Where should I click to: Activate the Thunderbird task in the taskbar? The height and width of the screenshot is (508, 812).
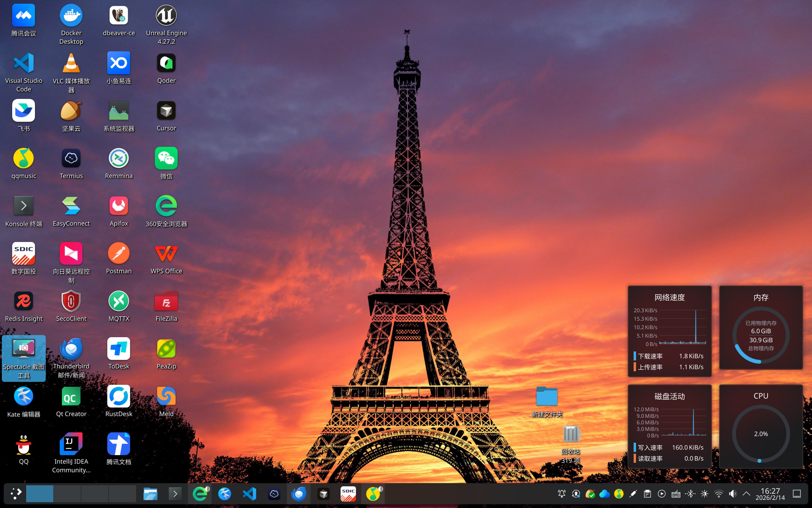[x=298, y=493]
